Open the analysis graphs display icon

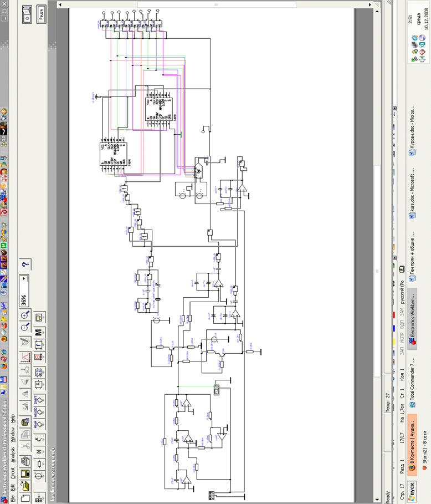[x=24, y=356]
